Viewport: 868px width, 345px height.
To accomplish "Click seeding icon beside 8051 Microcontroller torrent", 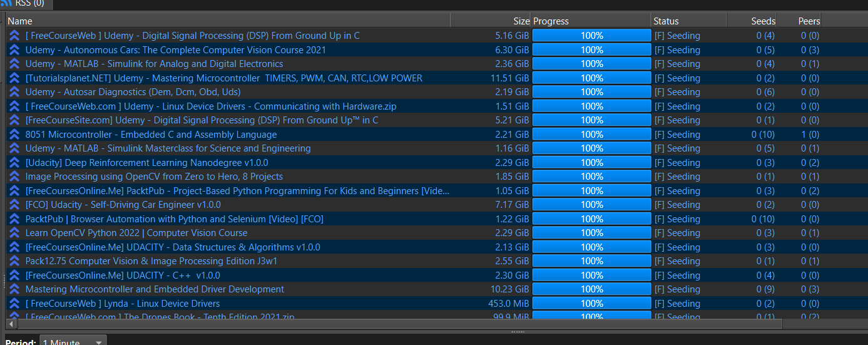I will pyautogui.click(x=14, y=135).
